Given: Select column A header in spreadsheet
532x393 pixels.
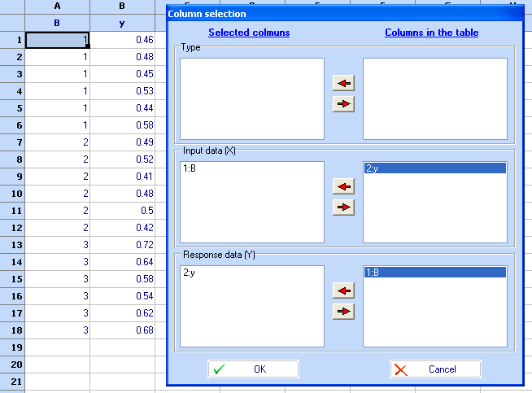Looking at the screenshot, I should click(57, 7).
